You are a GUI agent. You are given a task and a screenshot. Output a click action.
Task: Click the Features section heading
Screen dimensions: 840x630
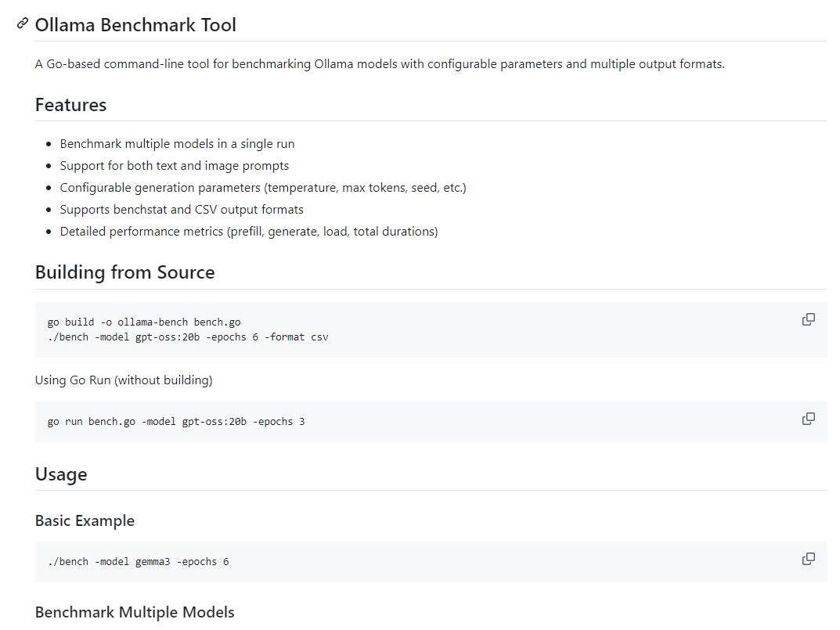[70, 105]
